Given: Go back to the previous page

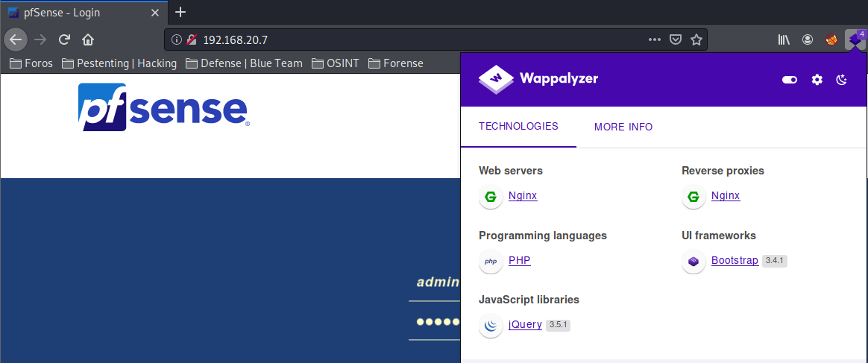Looking at the screenshot, I should [x=16, y=40].
